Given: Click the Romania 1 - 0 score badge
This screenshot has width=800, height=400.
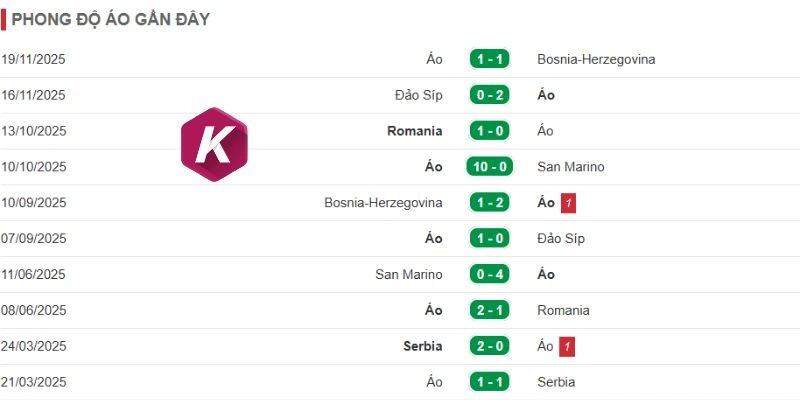Looking at the screenshot, I should [489, 131].
